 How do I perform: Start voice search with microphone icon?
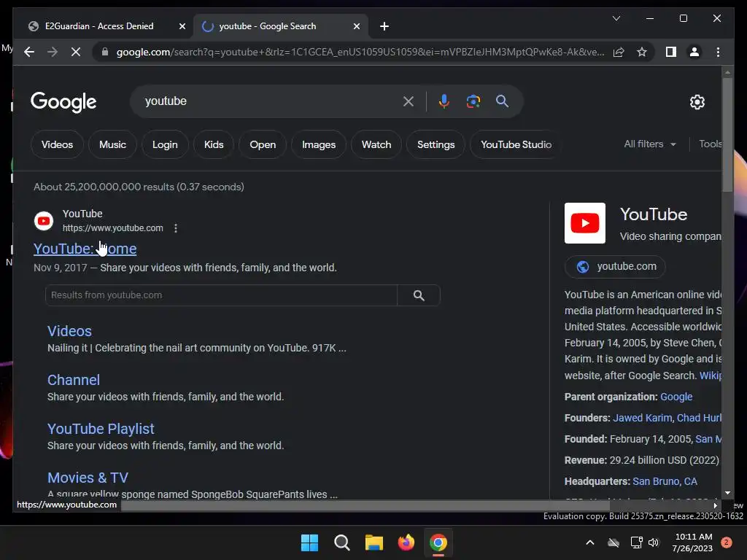[444, 101]
